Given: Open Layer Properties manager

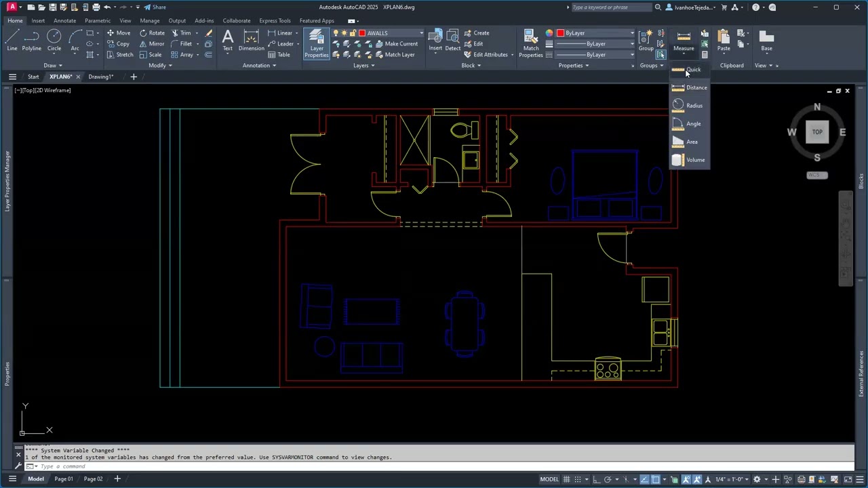Looking at the screenshot, I should click(x=317, y=44).
